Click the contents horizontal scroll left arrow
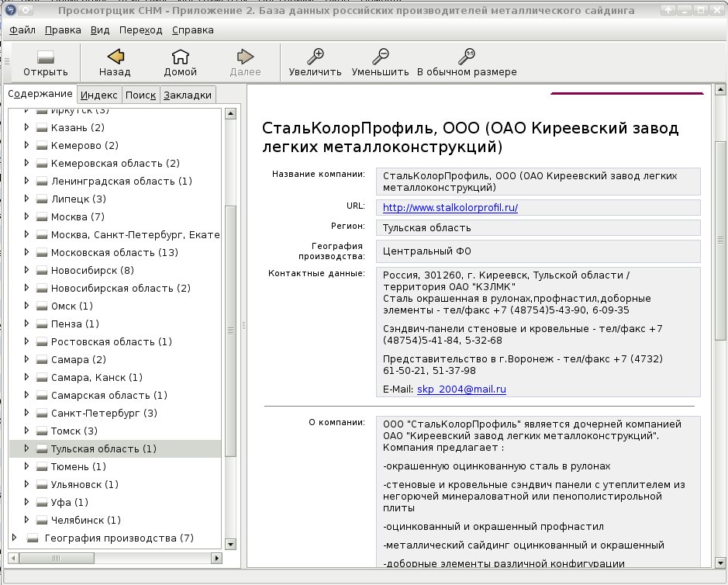 click(14, 558)
